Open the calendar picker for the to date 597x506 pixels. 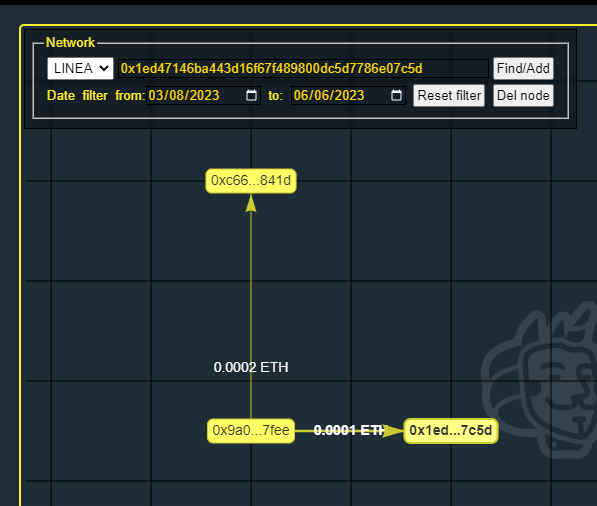point(396,95)
